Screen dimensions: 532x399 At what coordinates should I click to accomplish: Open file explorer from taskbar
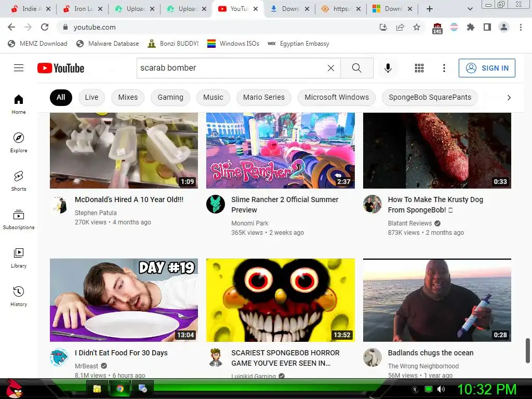(x=97, y=389)
